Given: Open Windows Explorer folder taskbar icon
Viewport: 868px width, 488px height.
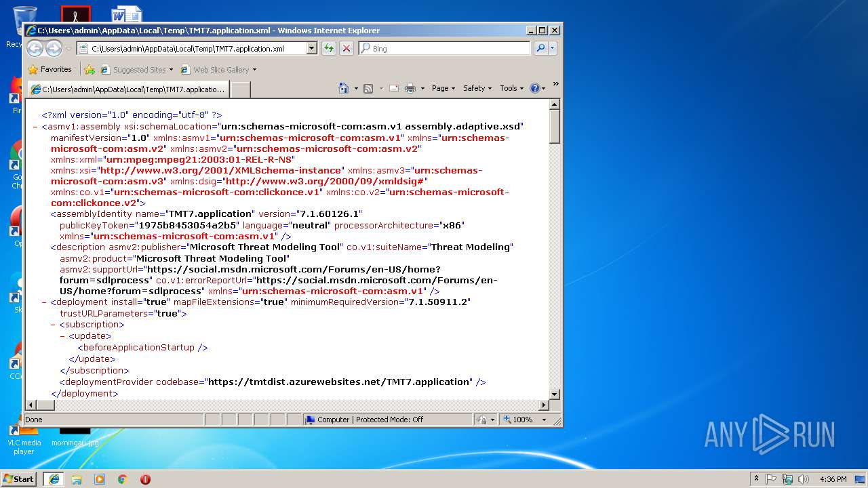Looking at the screenshot, I should tap(77, 479).
